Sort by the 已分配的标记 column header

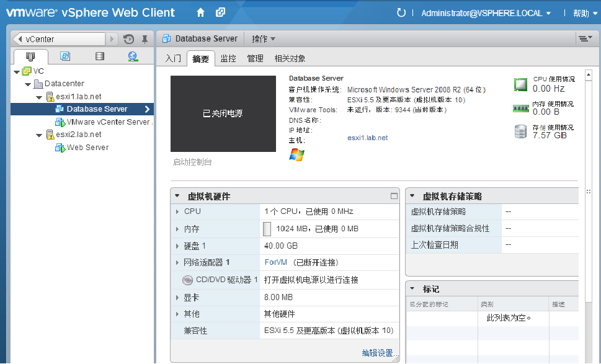(442, 304)
